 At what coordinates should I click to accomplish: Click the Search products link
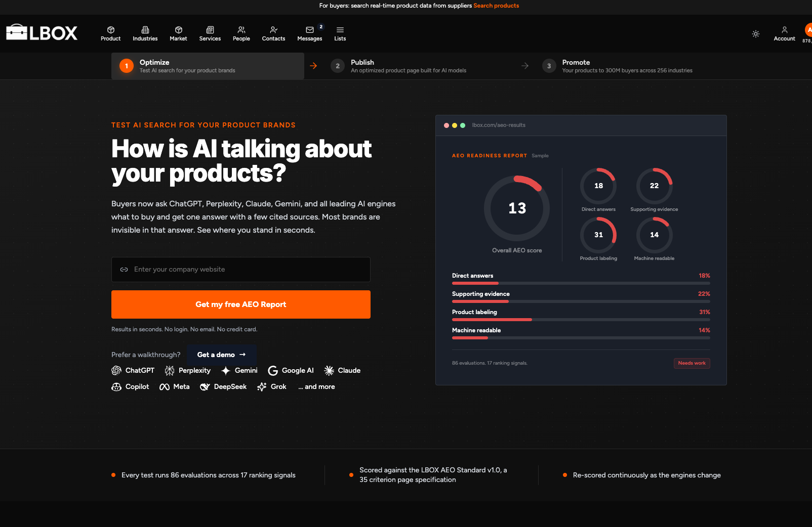(496, 6)
